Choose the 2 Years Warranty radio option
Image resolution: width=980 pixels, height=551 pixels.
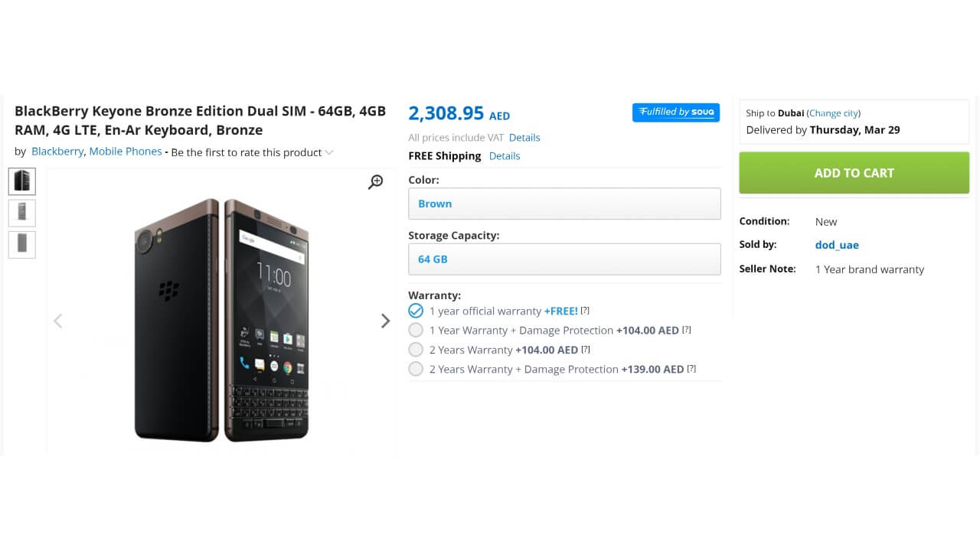pos(416,350)
